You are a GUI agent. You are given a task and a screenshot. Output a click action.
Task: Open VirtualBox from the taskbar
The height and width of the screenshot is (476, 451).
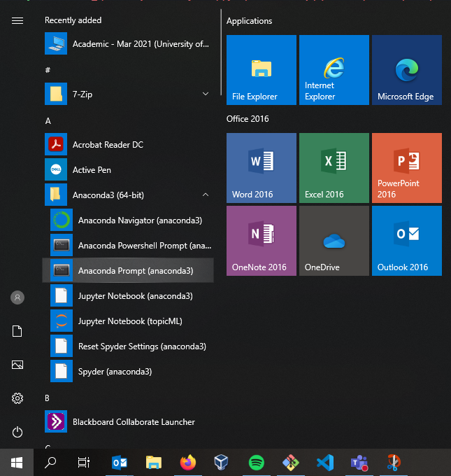pos(221,462)
